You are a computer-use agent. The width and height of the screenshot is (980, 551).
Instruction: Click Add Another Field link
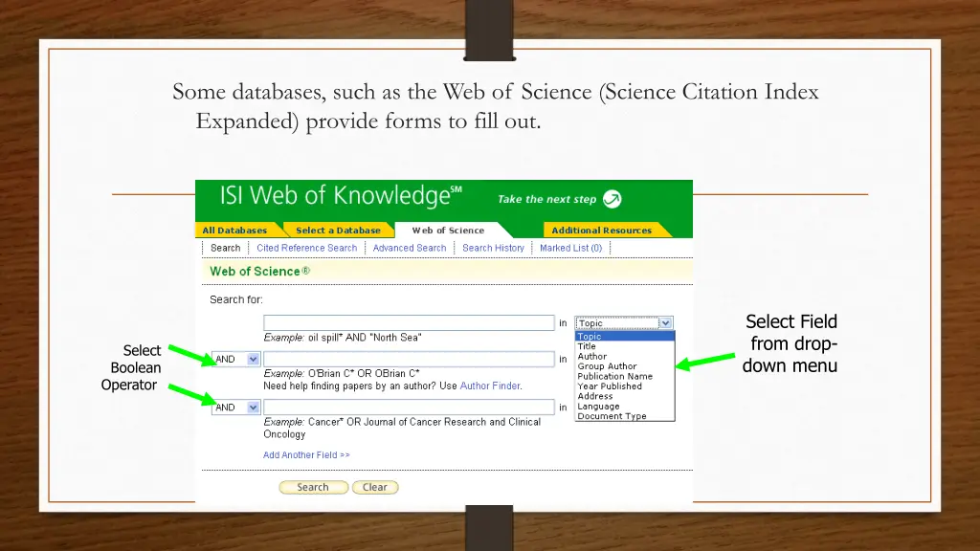(x=306, y=454)
